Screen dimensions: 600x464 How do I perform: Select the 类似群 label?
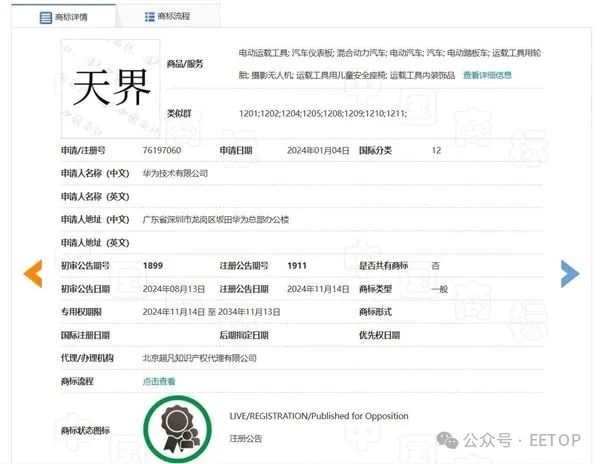point(179,113)
